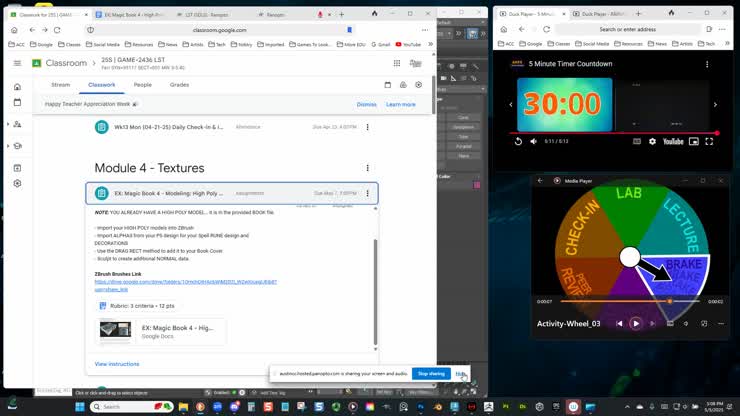Screen dimensions: 740x416
Task: Open the Classroom main menu hamburger
Action: (x=17, y=63)
